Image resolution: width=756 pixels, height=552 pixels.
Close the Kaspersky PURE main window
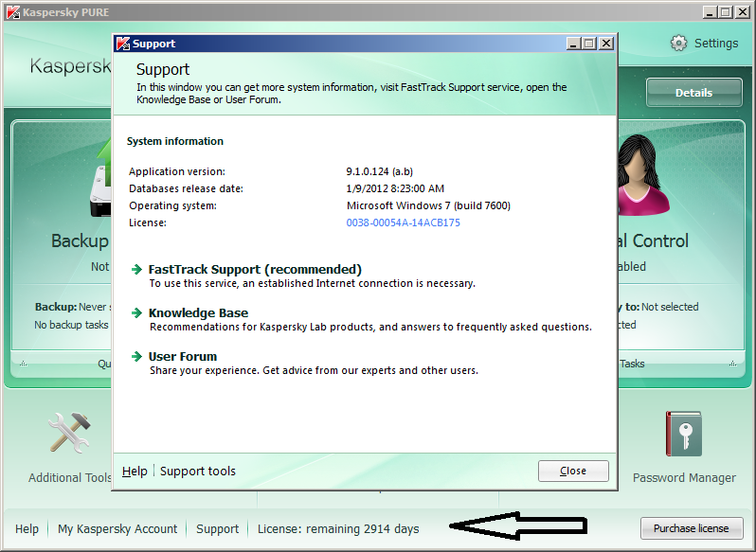point(742,12)
